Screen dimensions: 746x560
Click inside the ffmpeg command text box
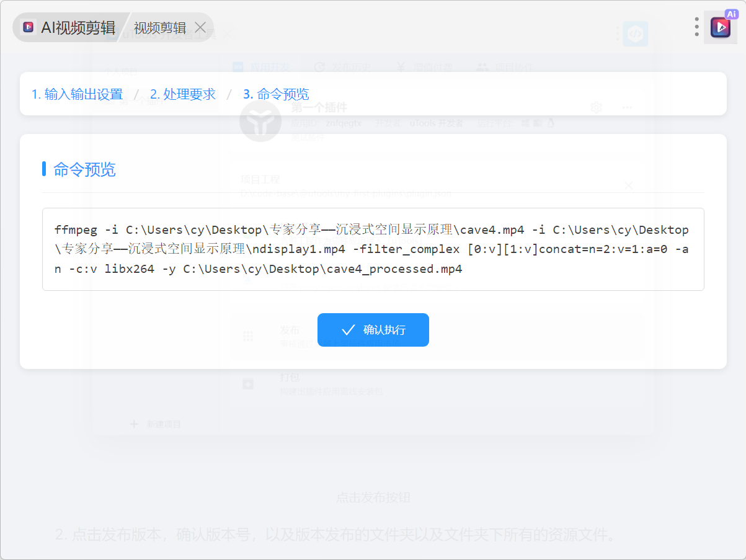click(x=373, y=249)
